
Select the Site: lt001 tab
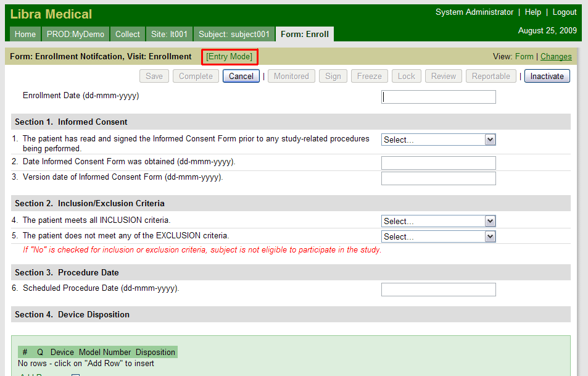point(169,35)
